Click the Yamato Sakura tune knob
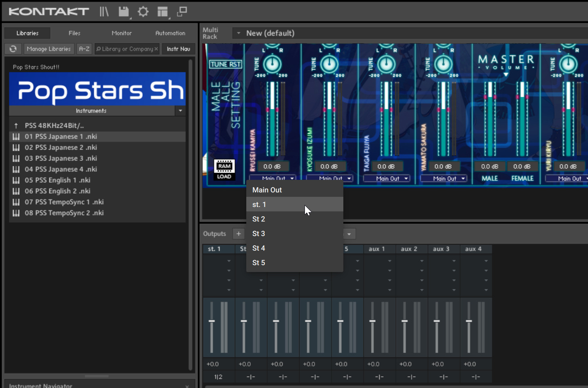The width and height of the screenshot is (588, 388). [x=443, y=64]
